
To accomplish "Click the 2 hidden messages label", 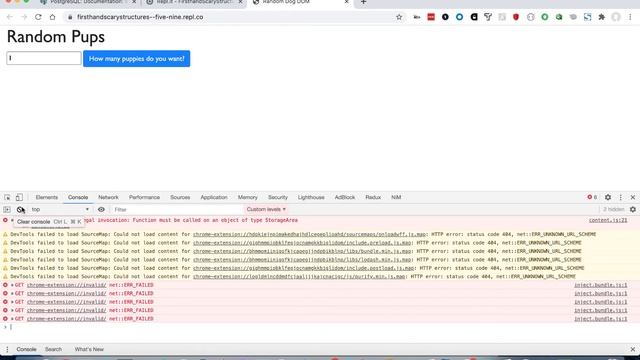I will pos(613,209).
